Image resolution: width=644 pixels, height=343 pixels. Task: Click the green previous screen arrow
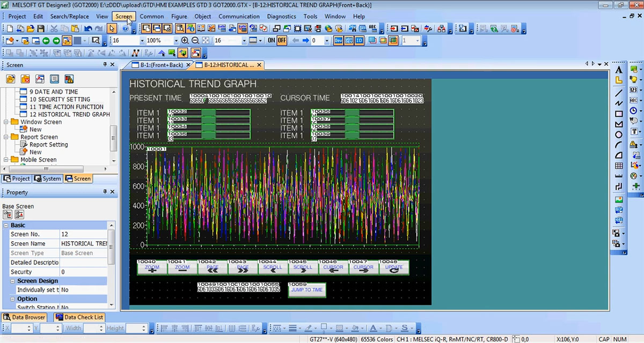pos(46,41)
